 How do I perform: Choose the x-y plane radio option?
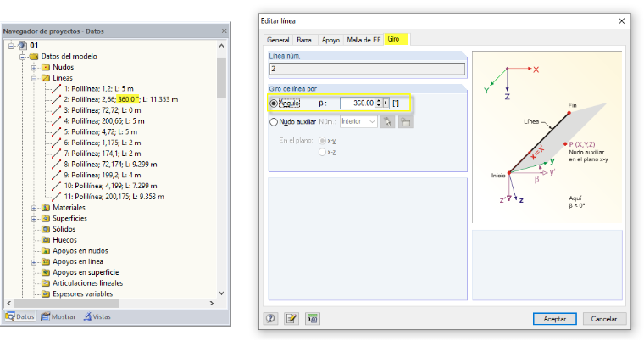(x=322, y=141)
